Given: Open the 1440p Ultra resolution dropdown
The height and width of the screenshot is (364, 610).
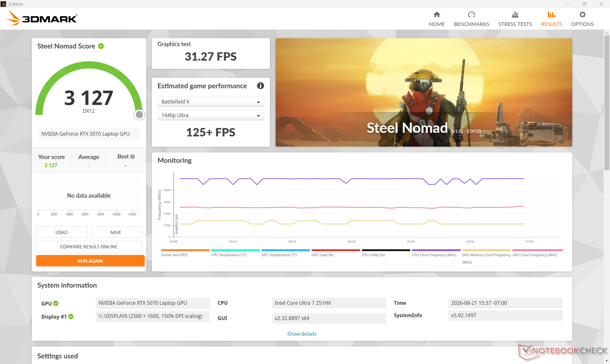Looking at the screenshot, I should [211, 115].
